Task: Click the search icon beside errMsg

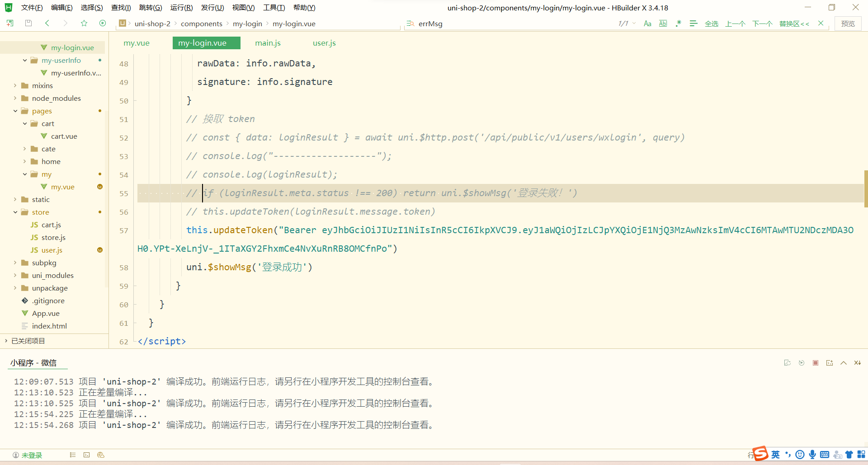Action: 410,23
